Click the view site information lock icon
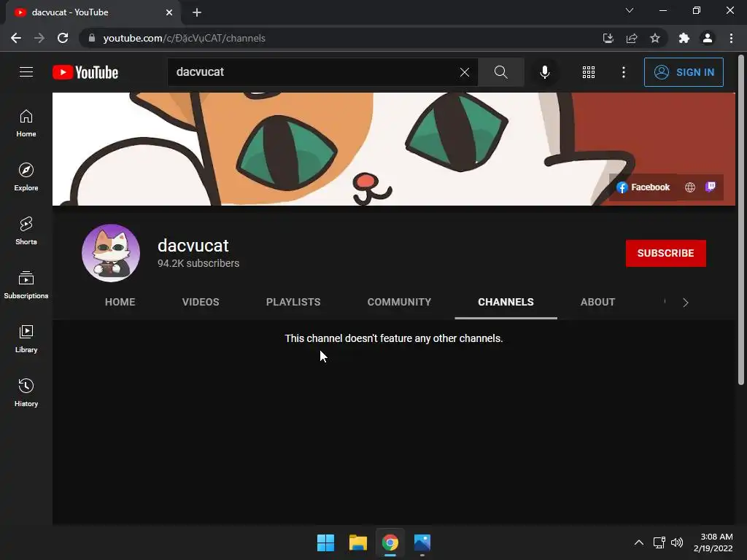The height and width of the screenshot is (560, 747). [91, 38]
